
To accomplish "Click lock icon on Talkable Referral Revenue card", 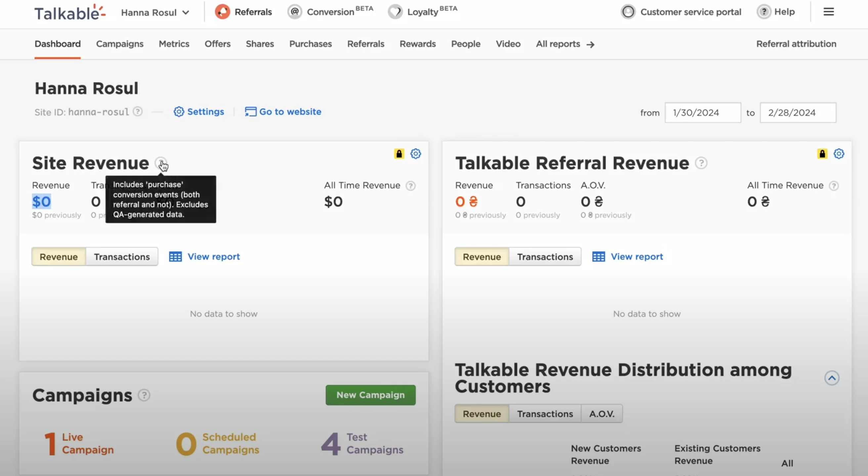I will (822, 154).
